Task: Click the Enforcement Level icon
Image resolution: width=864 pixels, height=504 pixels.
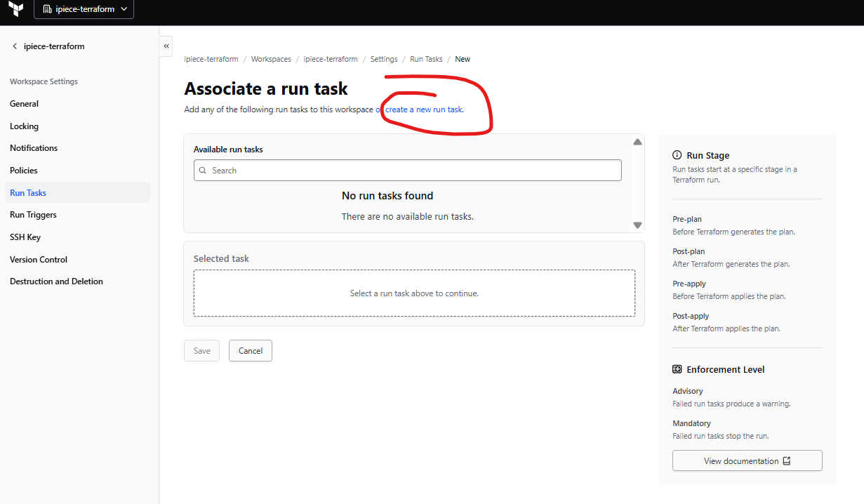Action: point(677,369)
